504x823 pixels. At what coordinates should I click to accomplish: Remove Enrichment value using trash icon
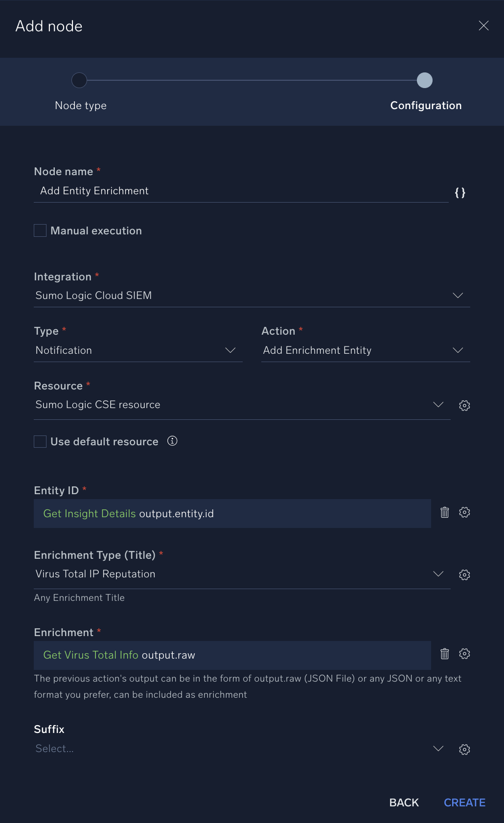tap(444, 654)
